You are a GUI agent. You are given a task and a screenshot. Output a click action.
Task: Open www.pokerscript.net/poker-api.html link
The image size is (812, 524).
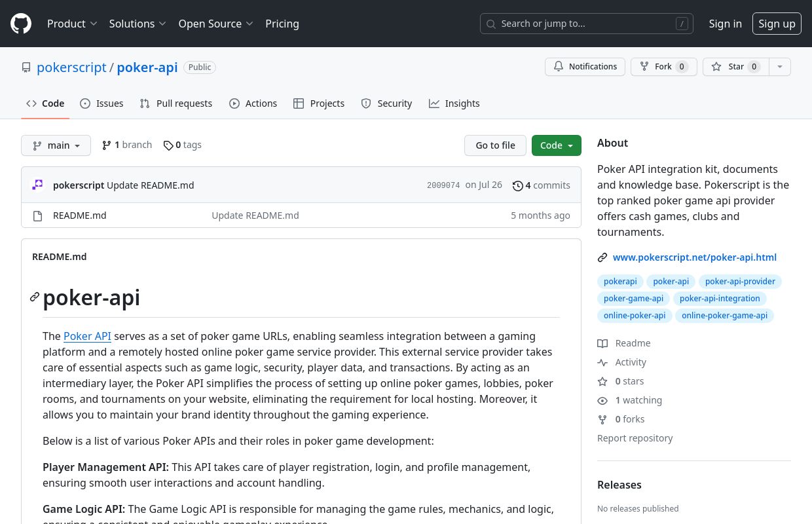pos(695,257)
